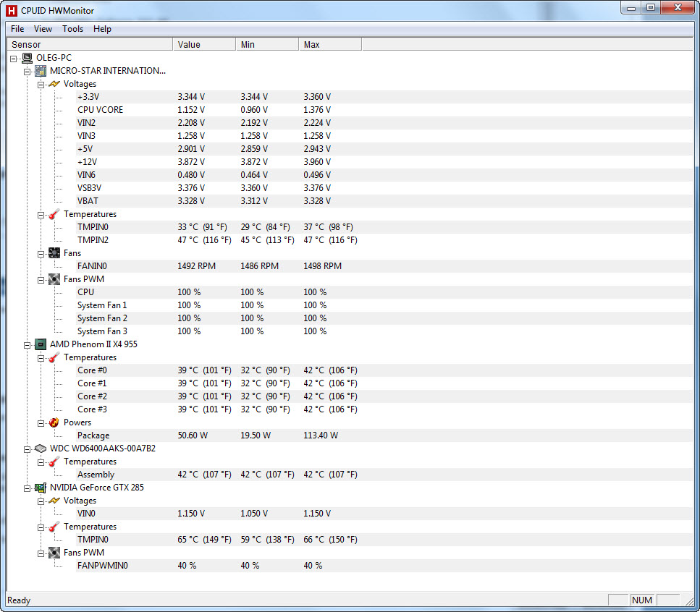Click the 65 °C GPU temperature value
The width and height of the screenshot is (700, 612).
pyautogui.click(x=204, y=540)
